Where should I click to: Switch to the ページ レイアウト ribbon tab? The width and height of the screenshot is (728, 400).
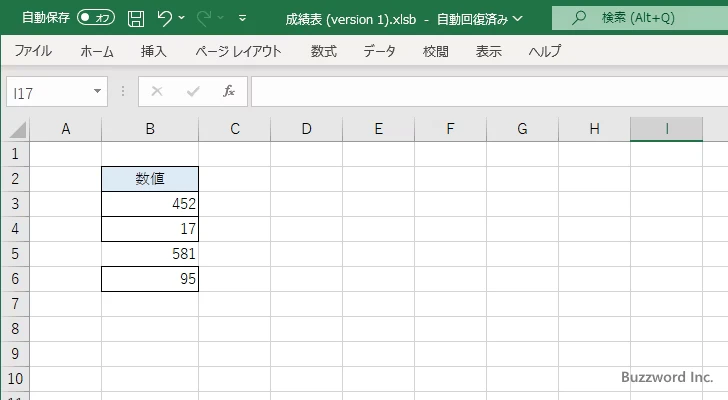238,51
